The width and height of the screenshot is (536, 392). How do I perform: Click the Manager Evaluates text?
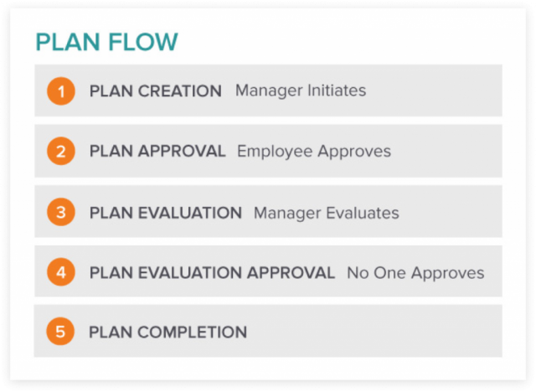pyautogui.click(x=327, y=213)
